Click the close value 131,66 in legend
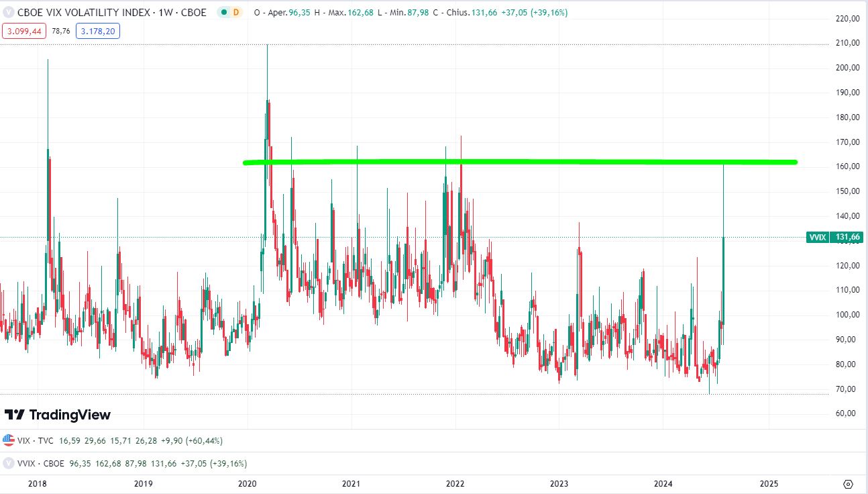 [x=483, y=12]
